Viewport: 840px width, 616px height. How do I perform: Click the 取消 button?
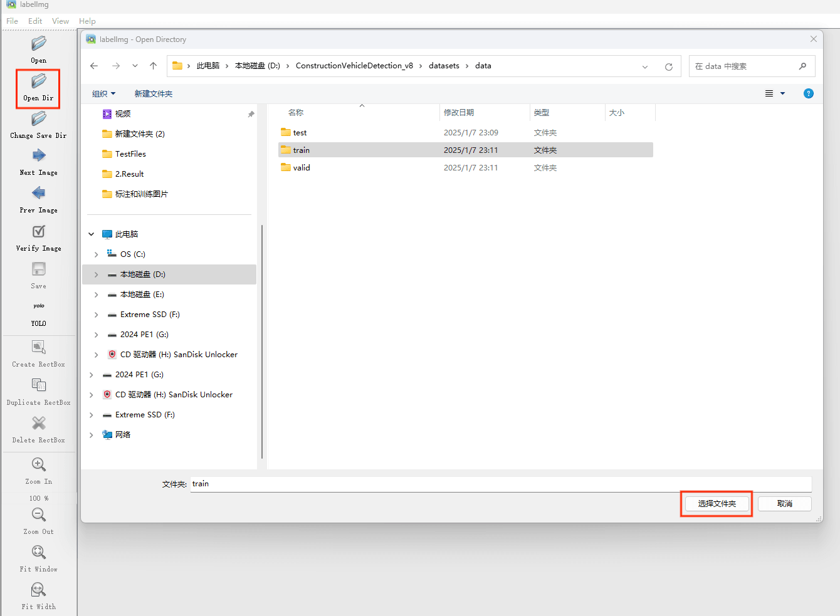(784, 504)
